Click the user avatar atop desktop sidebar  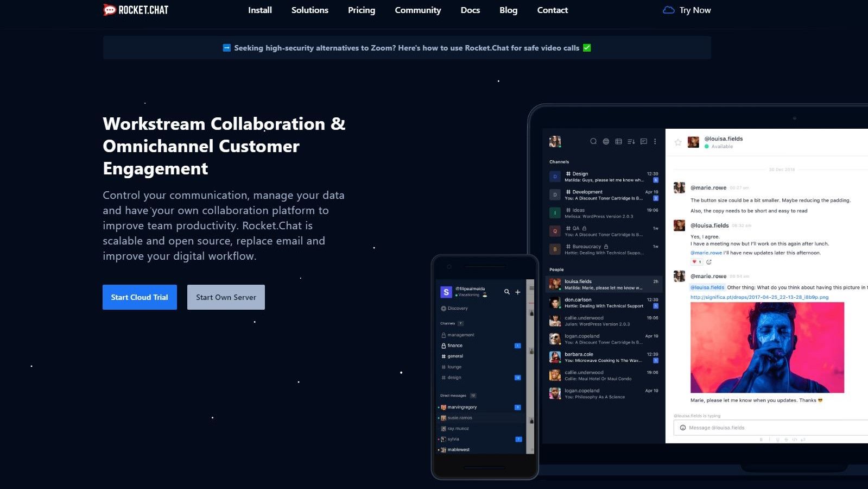[555, 141]
